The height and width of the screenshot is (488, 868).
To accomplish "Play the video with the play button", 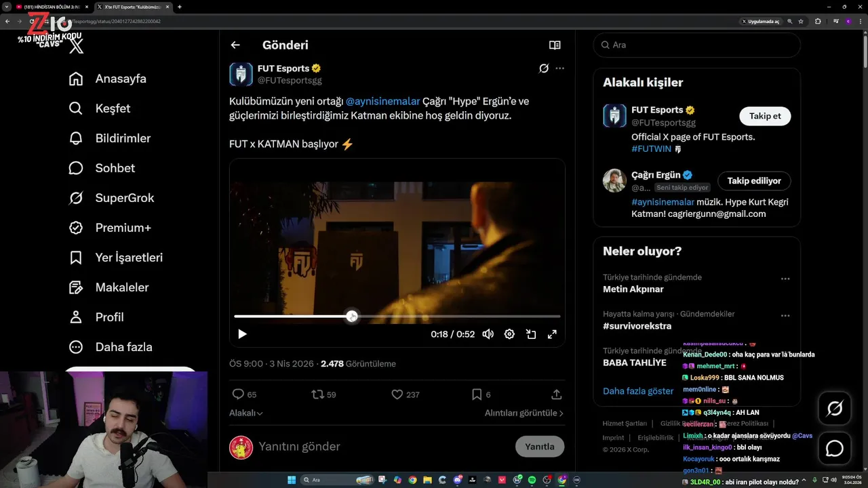I will point(242,334).
